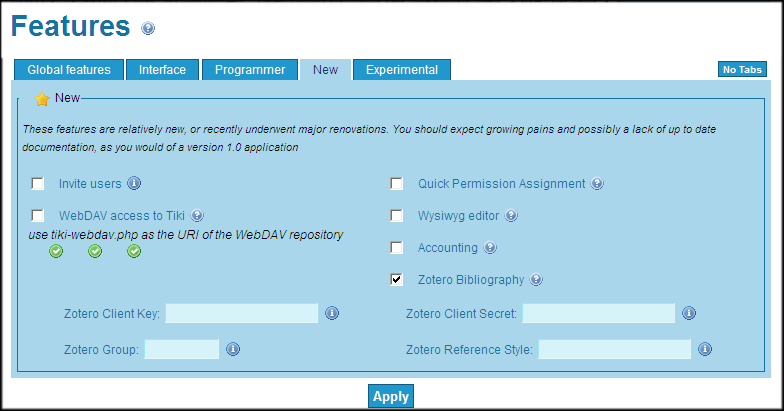The height and width of the screenshot is (411, 784).
Task: Switch to the Global features tab
Action: click(69, 70)
